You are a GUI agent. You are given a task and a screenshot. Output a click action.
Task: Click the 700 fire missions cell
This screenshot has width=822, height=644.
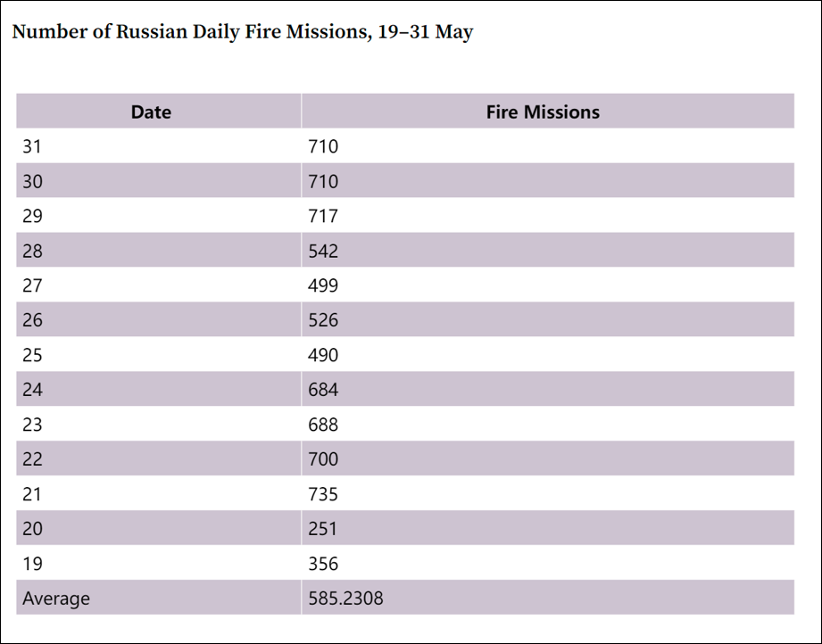pyautogui.click(x=323, y=459)
